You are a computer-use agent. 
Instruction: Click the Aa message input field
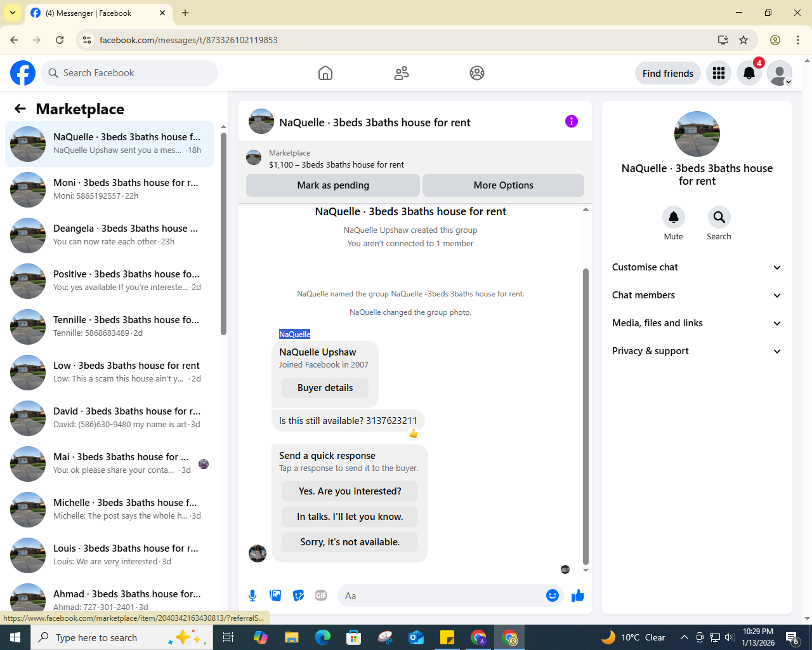click(x=442, y=595)
